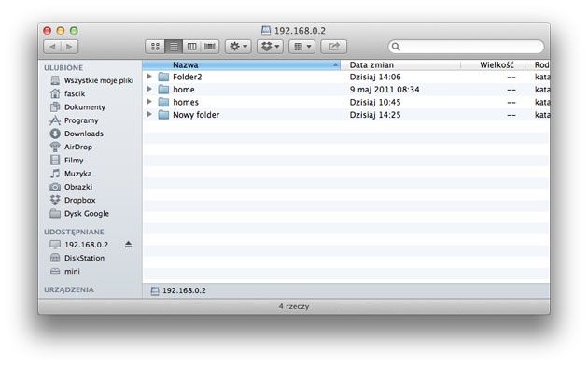Image resolution: width=588 pixels, height=367 pixels.
Task: Select the Nowy folder icon
Action: point(163,115)
